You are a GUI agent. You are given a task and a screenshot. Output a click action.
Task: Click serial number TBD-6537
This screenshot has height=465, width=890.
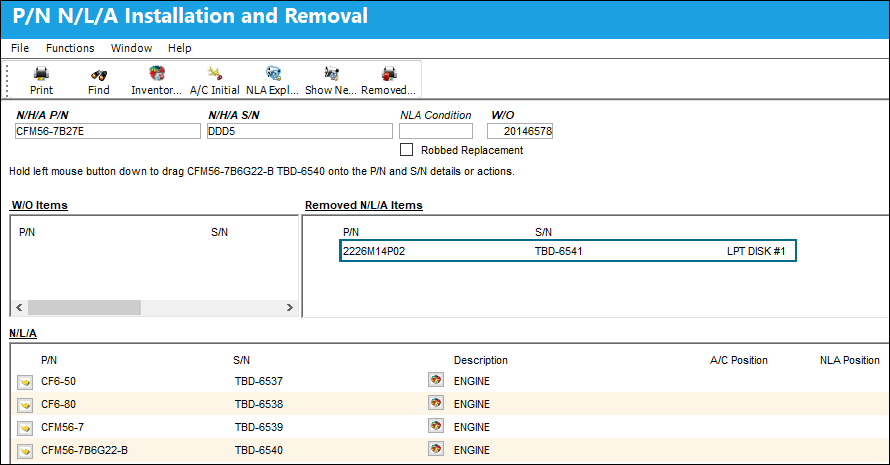[259, 382]
